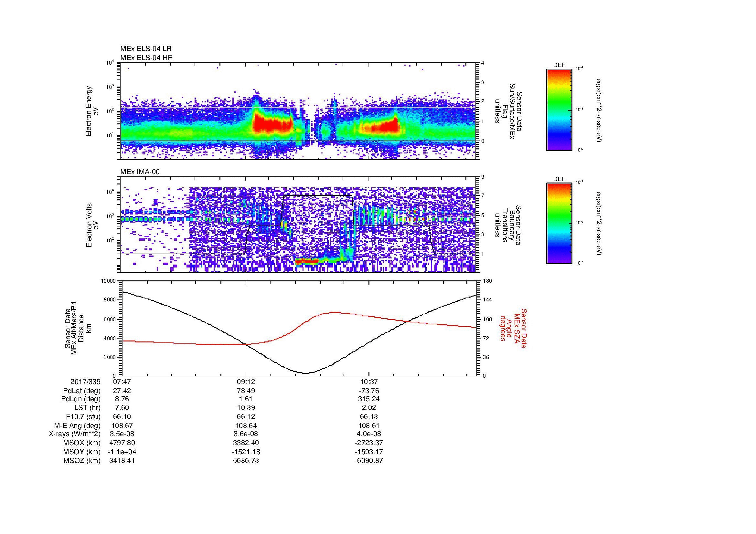
Task: Click the PdLon value 315.24
Action: [x=369, y=399]
